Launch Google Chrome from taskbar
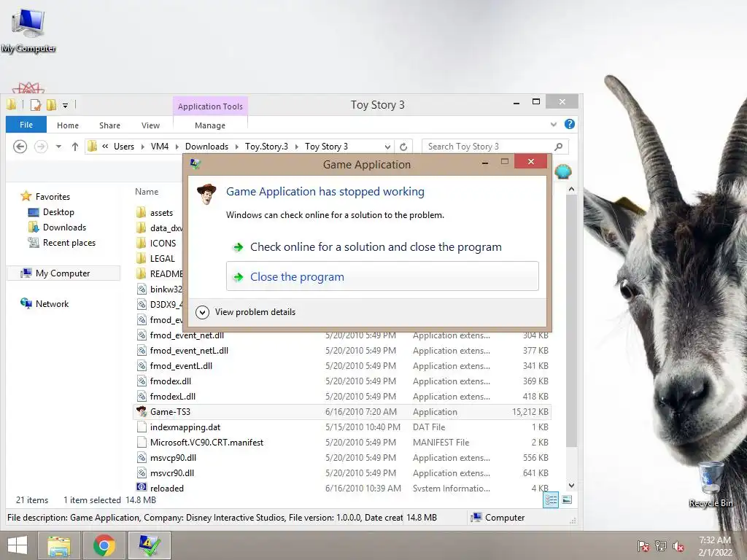747x560 pixels. 104,545
